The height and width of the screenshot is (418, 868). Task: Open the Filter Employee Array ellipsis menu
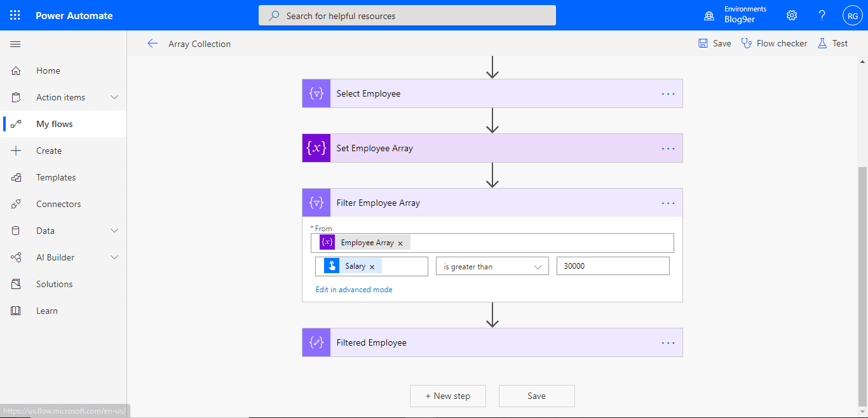click(x=668, y=202)
